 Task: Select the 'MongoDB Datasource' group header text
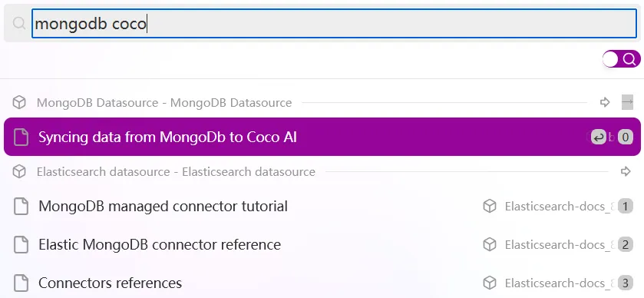(x=164, y=102)
